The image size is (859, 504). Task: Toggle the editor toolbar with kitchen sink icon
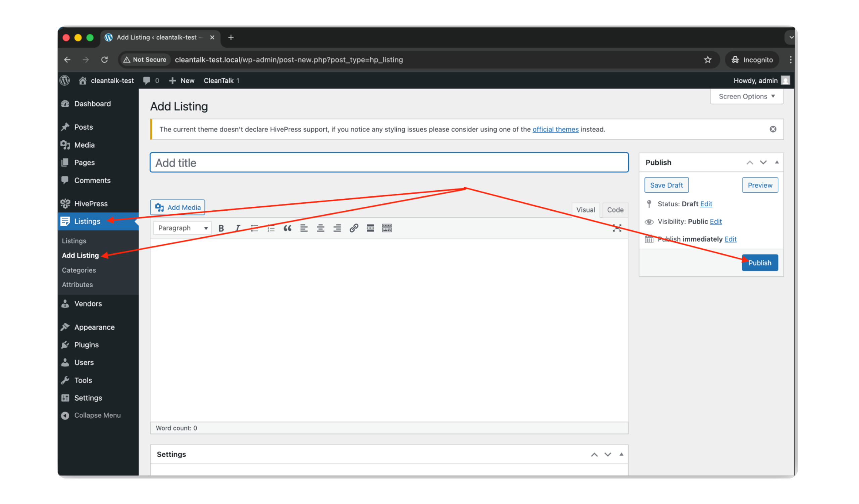coord(387,228)
